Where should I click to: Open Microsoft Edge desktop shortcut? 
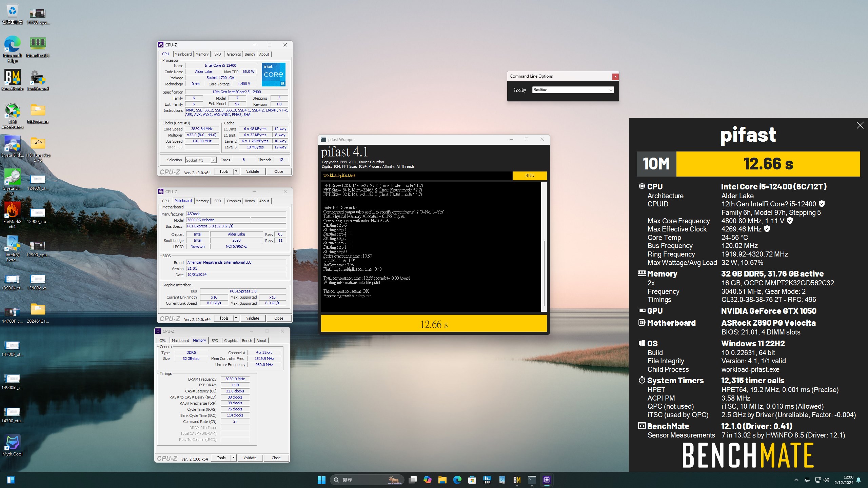[x=12, y=49]
